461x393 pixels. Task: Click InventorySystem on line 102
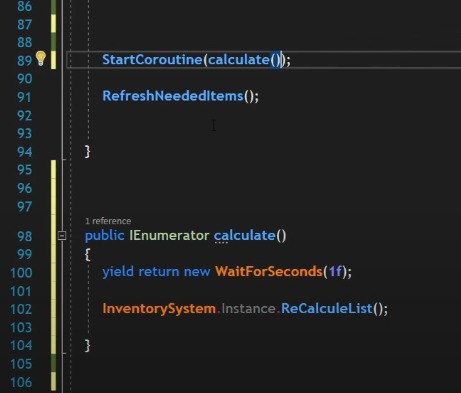159,309
